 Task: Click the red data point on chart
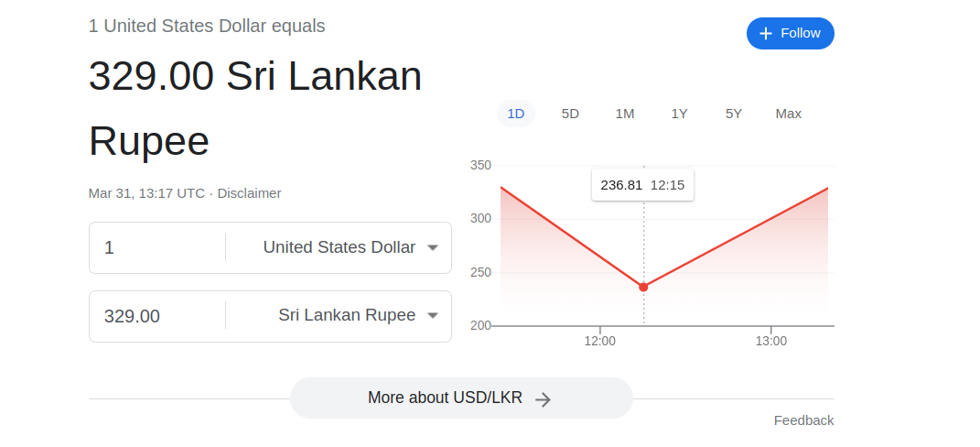(643, 287)
